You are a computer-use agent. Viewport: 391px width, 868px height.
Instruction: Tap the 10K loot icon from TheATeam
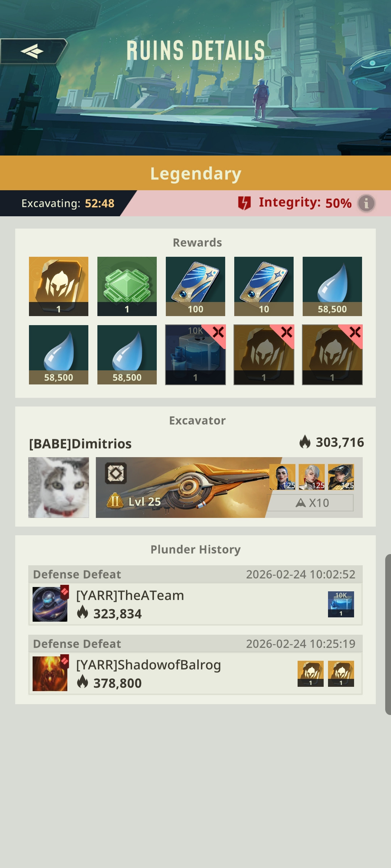click(341, 604)
